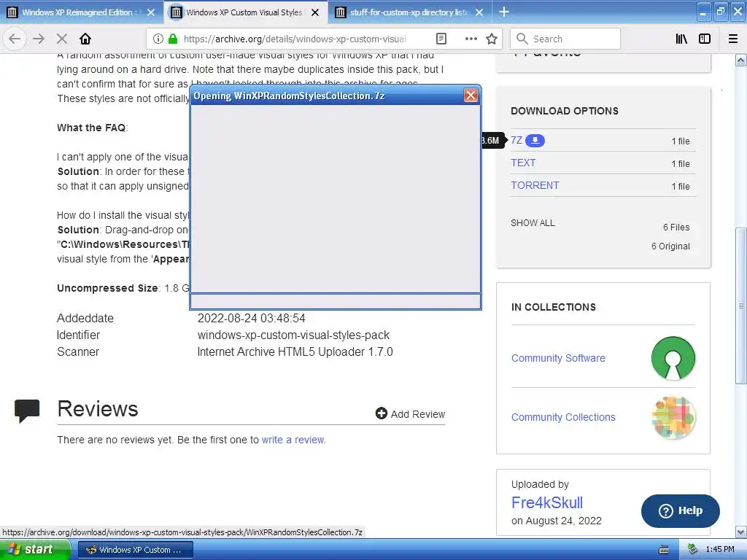Viewport: 747px width, 560px height.
Task: Open the Community Software collection
Action: tap(558, 358)
